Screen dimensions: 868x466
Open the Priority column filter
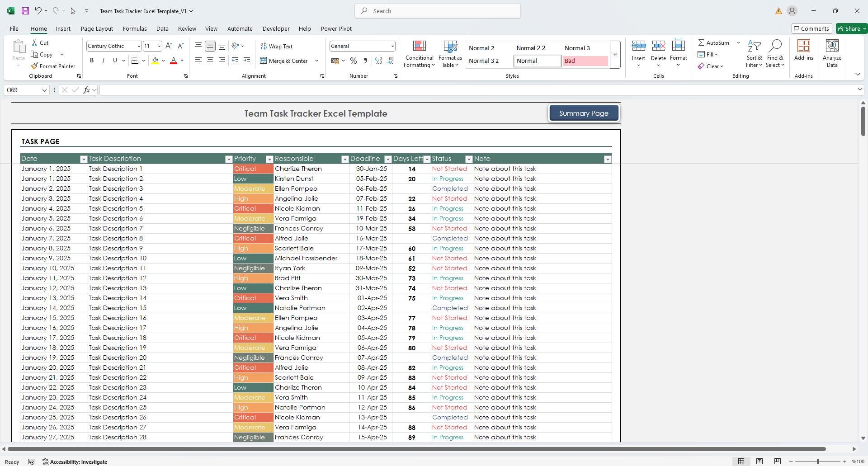pos(269,159)
